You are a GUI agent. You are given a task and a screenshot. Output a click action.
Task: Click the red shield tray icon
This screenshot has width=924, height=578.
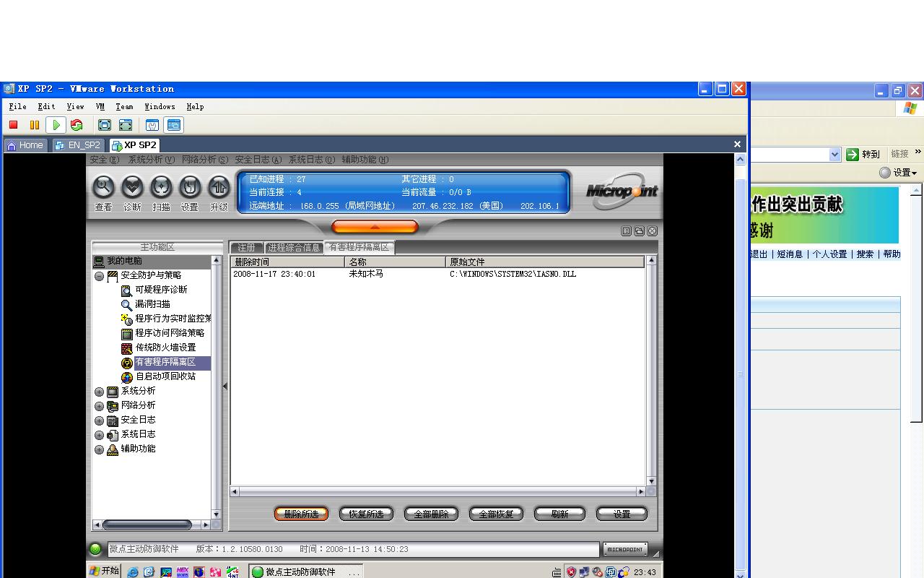pyautogui.click(x=571, y=571)
